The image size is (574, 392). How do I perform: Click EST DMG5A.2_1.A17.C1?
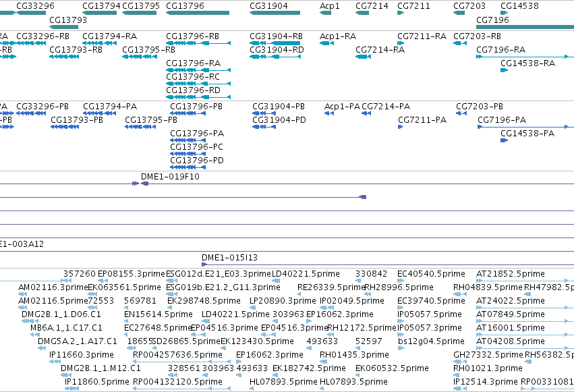(78, 341)
